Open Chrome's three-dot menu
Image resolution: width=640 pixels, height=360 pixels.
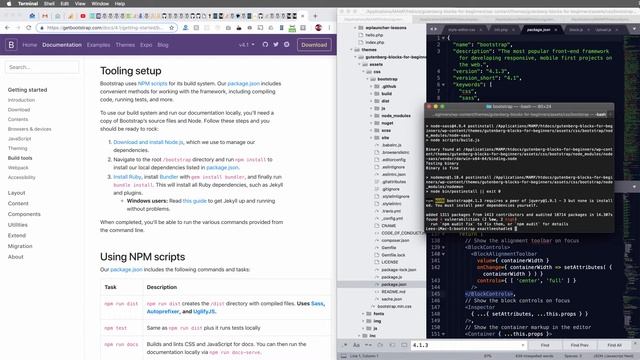[329, 28]
